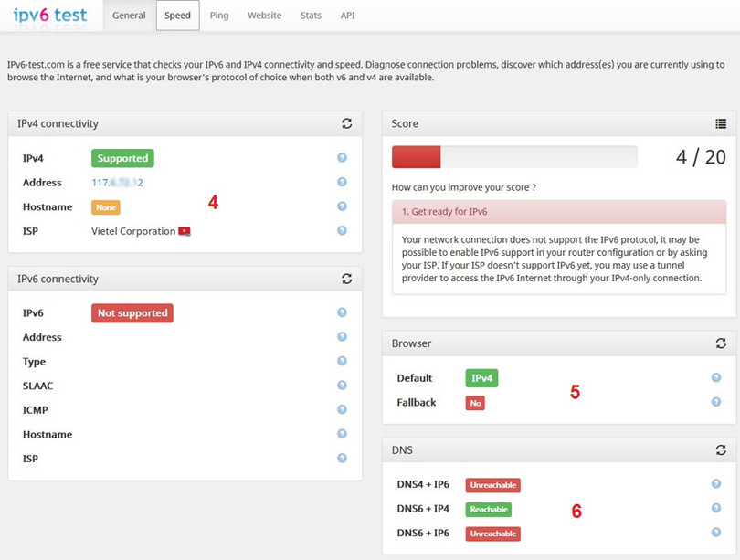Refresh the IPv6 connectivity panel
The image size is (740, 560).
coord(346,279)
